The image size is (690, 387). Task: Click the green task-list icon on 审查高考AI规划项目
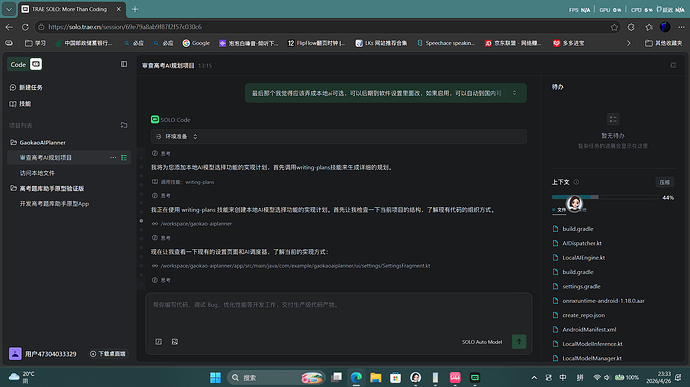pos(124,158)
